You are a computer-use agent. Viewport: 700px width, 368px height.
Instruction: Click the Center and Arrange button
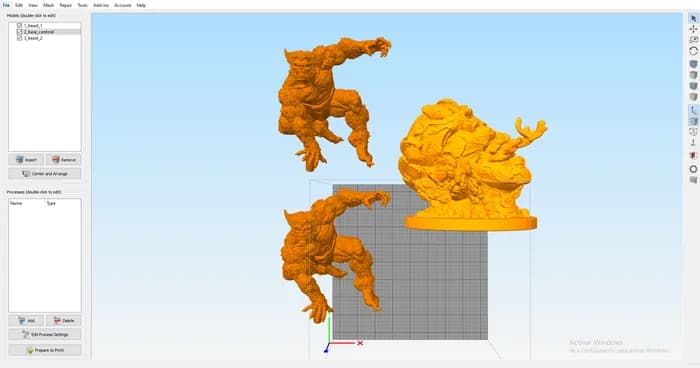pos(45,174)
